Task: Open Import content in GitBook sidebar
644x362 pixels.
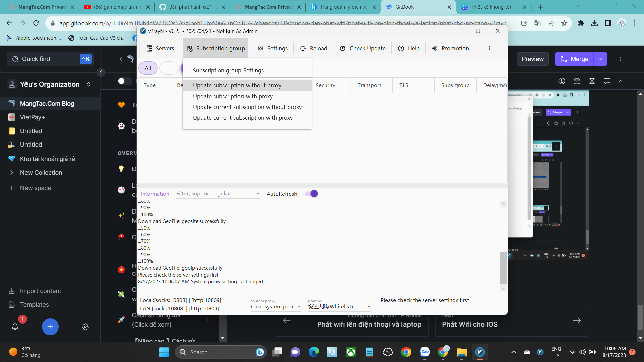Action: 40,291
